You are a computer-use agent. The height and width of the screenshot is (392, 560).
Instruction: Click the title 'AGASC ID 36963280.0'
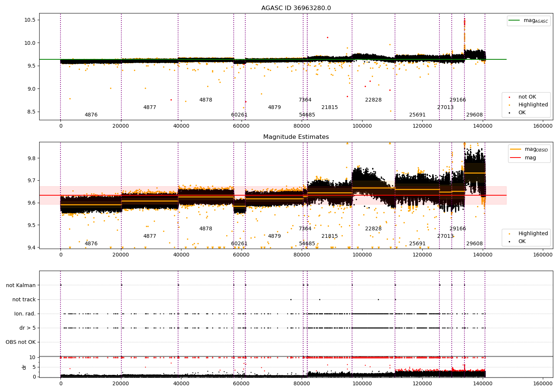tap(296, 8)
